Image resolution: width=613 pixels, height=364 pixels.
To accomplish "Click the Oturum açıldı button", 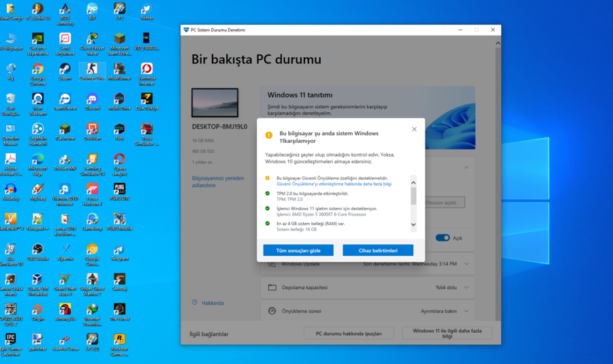I will click(441, 203).
